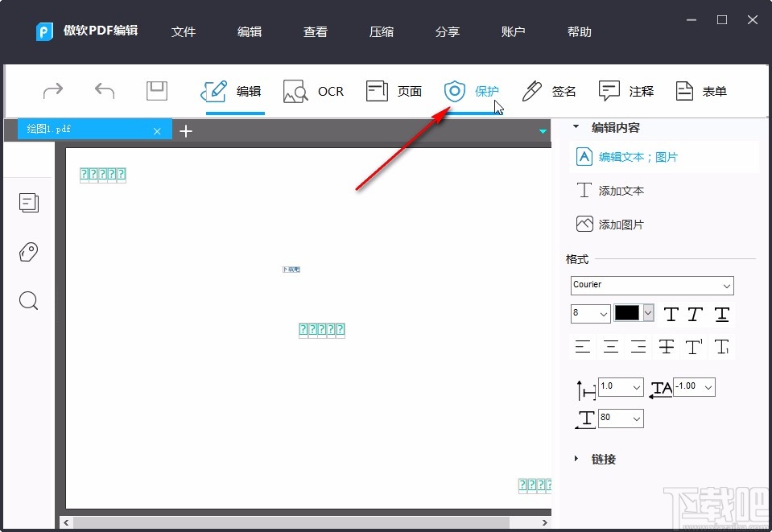Open the 页面 page tool
The height and width of the screenshot is (532, 772).
click(x=394, y=91)
